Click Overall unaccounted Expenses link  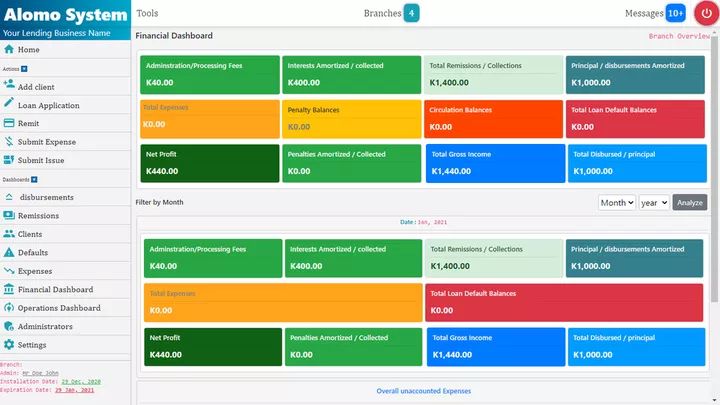click(424, 391)
